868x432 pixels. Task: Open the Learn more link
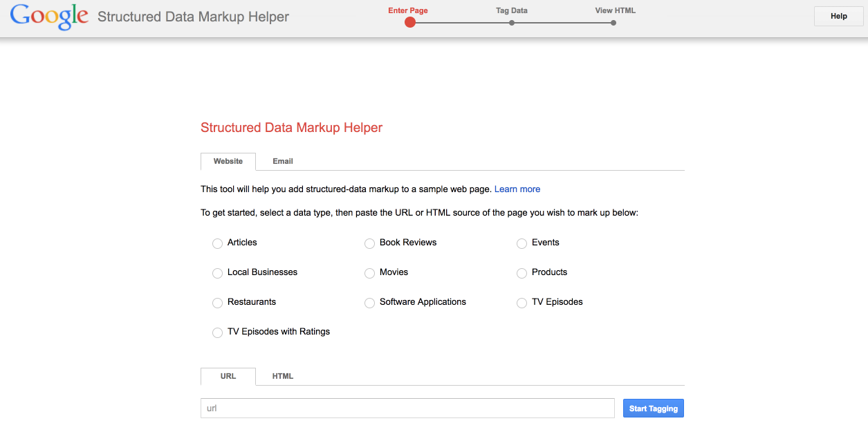click(x=517, y=189)
